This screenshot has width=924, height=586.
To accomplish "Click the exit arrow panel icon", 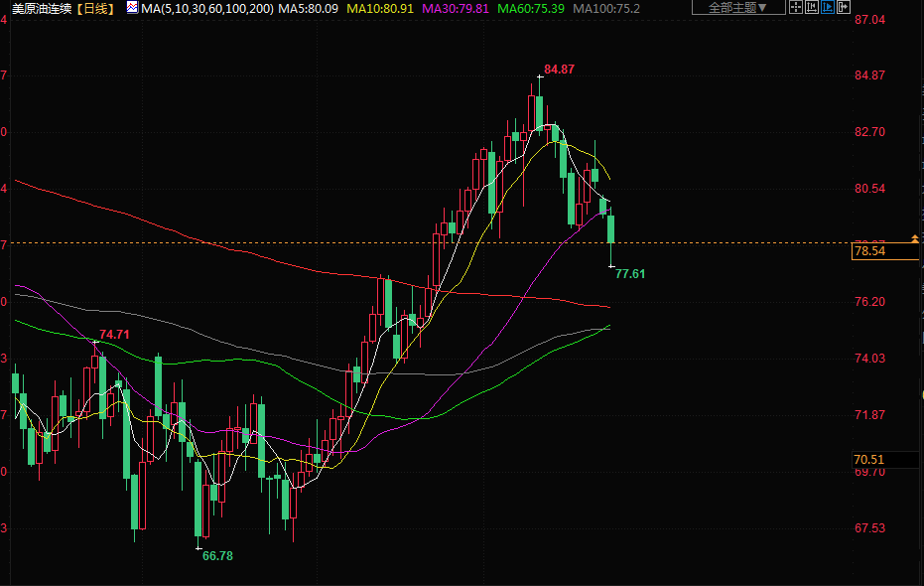I will (844, 8).
